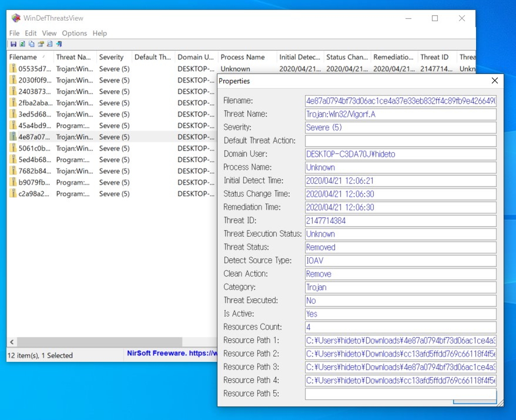Click the Detect Source Type field IOAV
This screenshot has width=516, height=420.
pos(401,260)
